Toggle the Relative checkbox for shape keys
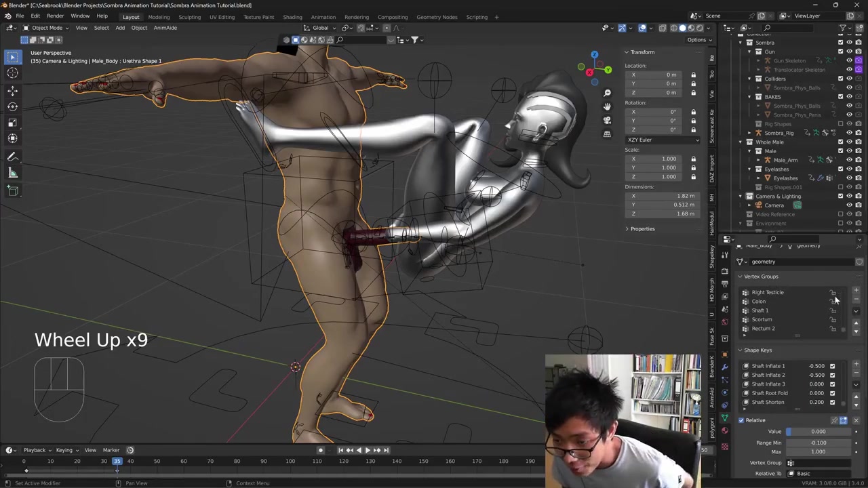This screenshot has width=868, height=488. (x=741, y=420)
